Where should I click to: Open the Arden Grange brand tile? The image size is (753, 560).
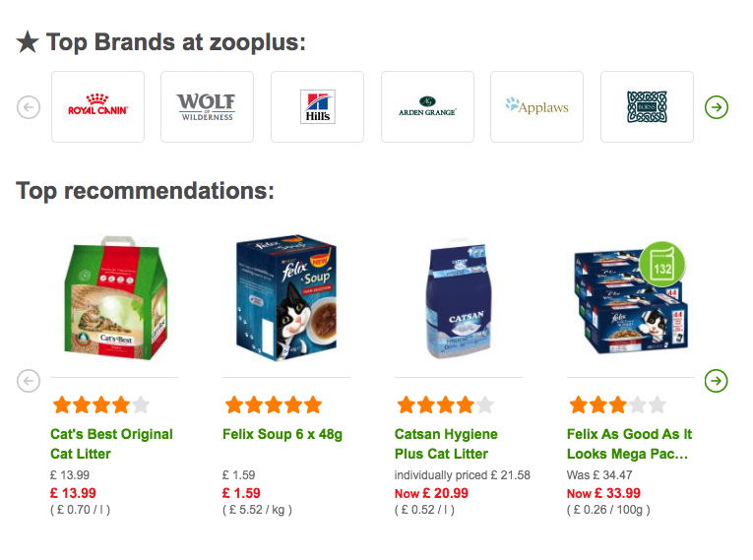pyautogui.click(x=427, y=106)
